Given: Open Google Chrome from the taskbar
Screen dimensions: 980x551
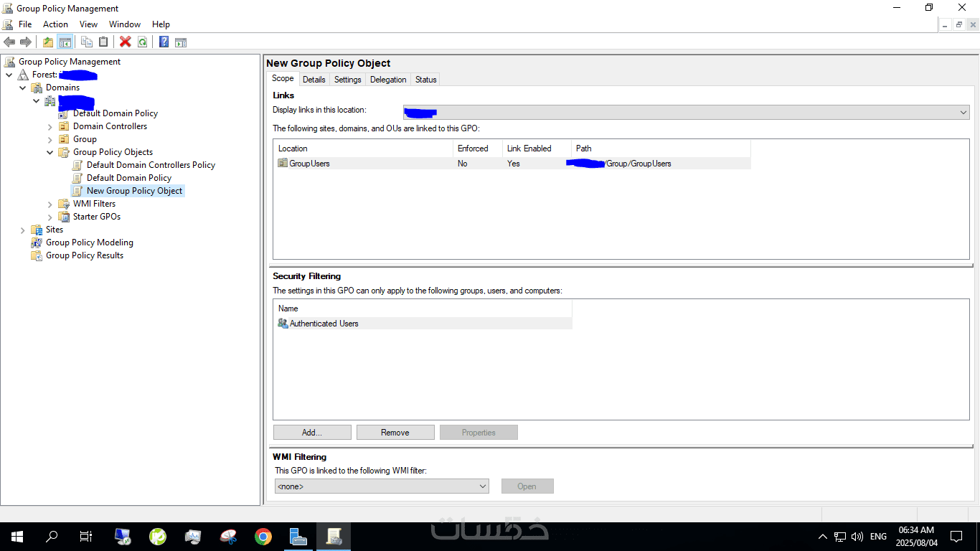Looking at the screenshot, I should tap(263, 537).
